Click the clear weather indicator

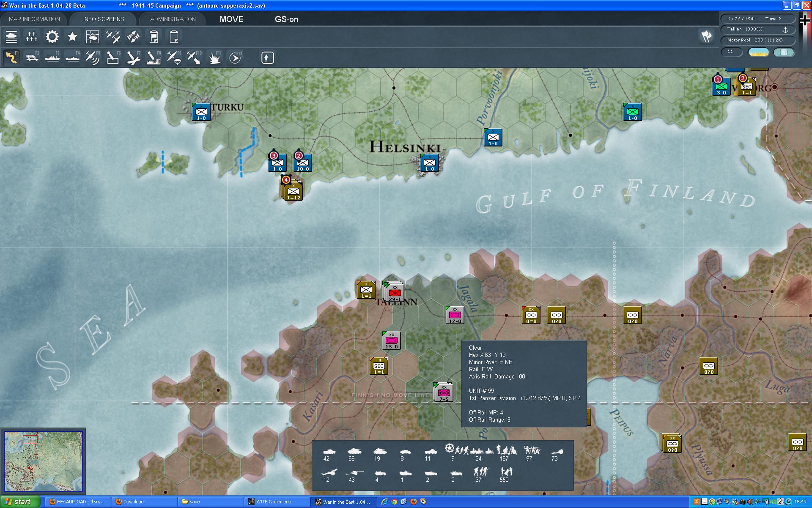pyautogui.click(x=758, y=52)
